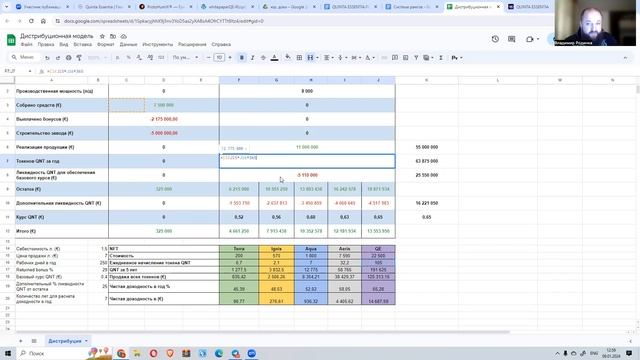The width and height of the screenshot is (640, 360).
Task: Click Insert comment toolbar icon
Action: [x=395, y=58]
